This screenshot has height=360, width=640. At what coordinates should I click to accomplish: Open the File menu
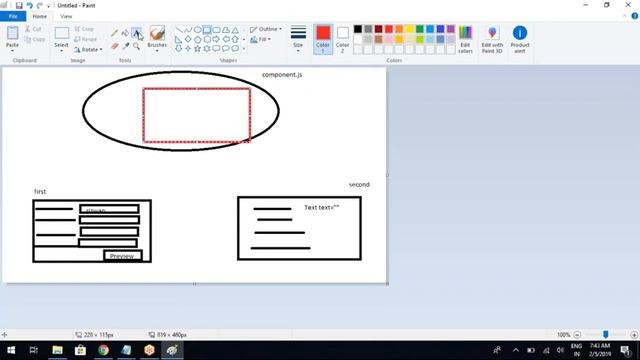pos(13,16)
